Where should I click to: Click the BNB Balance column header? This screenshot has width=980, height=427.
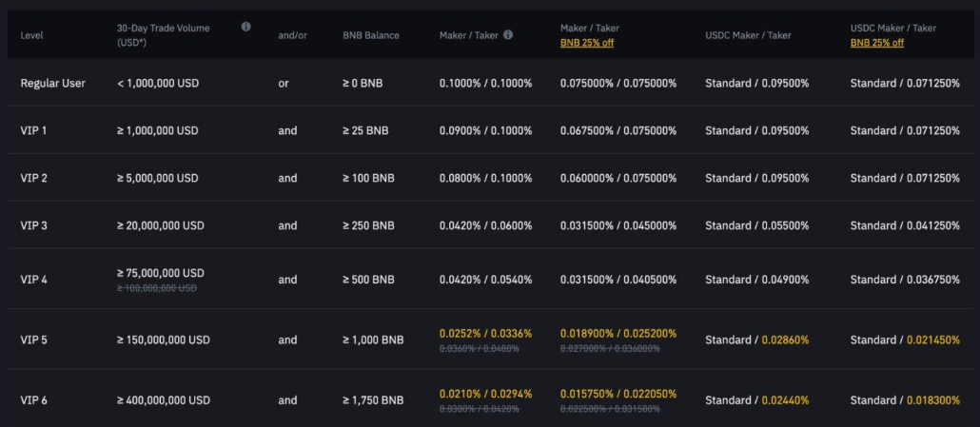click(371, 35)
